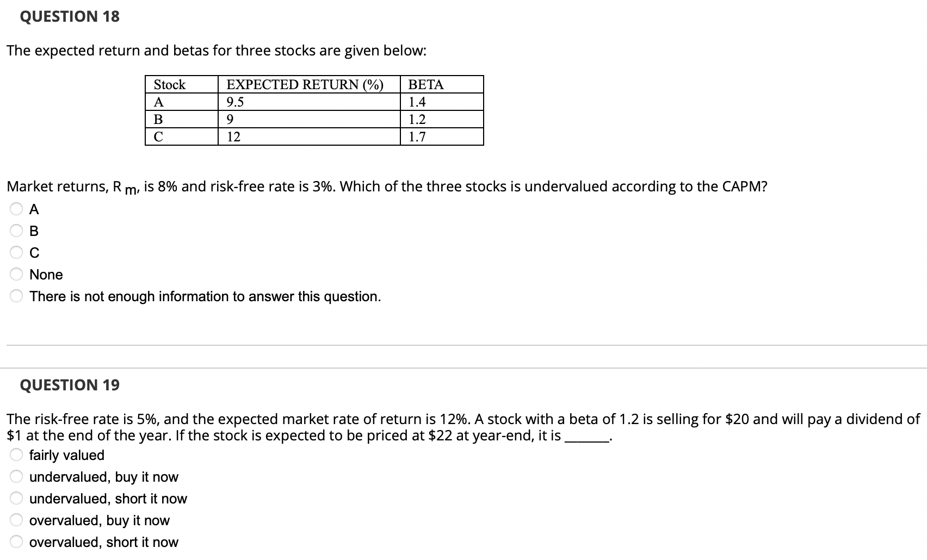This screenshot has height=560, width=927.
Task: Choose 'overvalued, buy it now' option
Action: point(16,520)
